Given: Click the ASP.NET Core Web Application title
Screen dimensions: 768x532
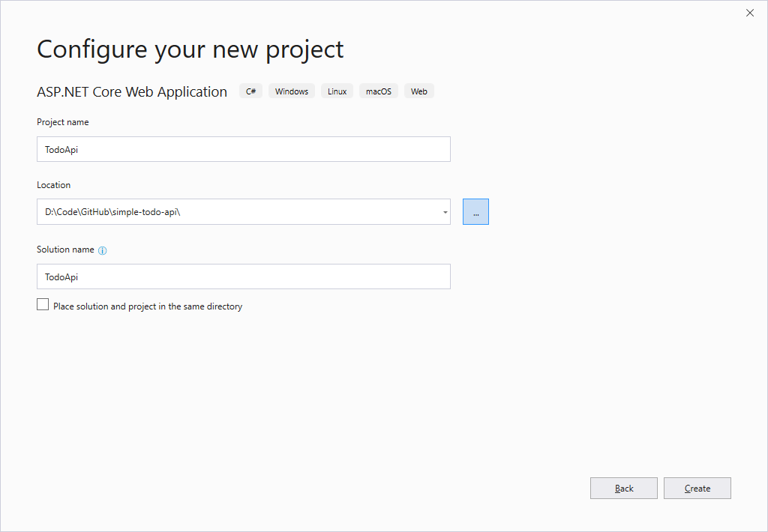Looking at the screenshot, I should [x=132, y=92].
